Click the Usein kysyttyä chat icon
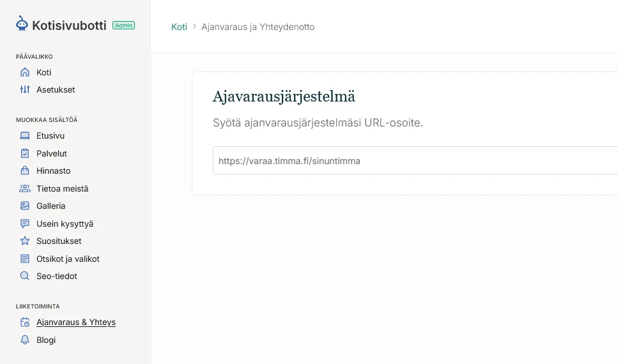Screen dimensions: 618x364 pos(25,224)
